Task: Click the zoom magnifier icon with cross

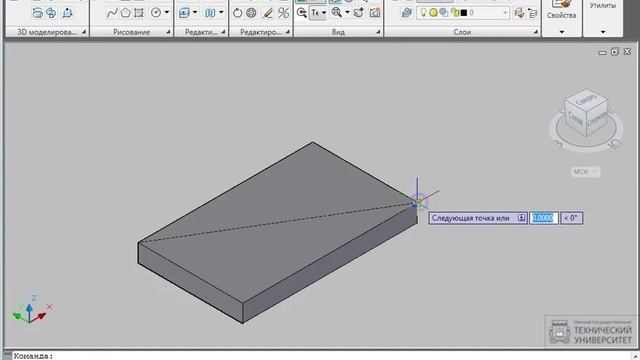Action: (x=337, y=13)
